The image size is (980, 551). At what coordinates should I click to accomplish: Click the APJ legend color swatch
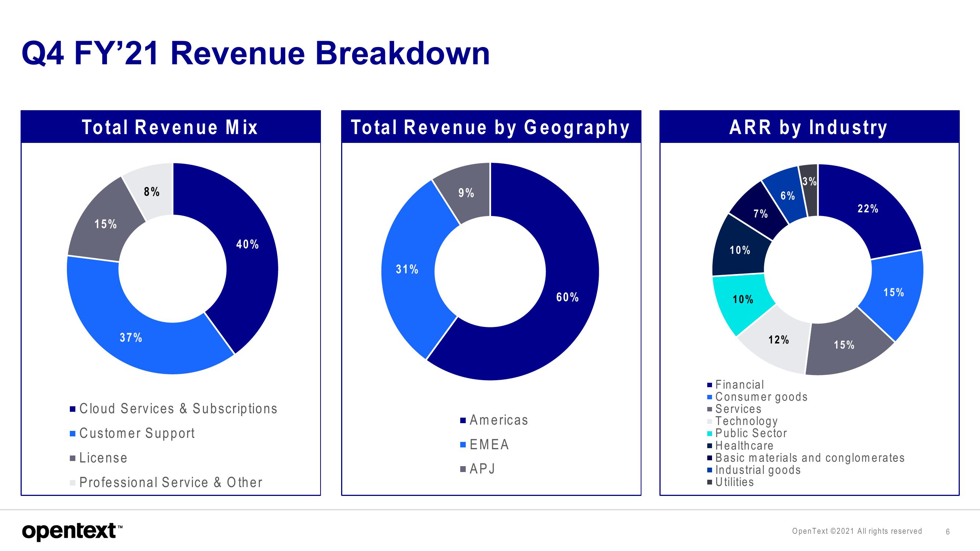pos(463,469)
